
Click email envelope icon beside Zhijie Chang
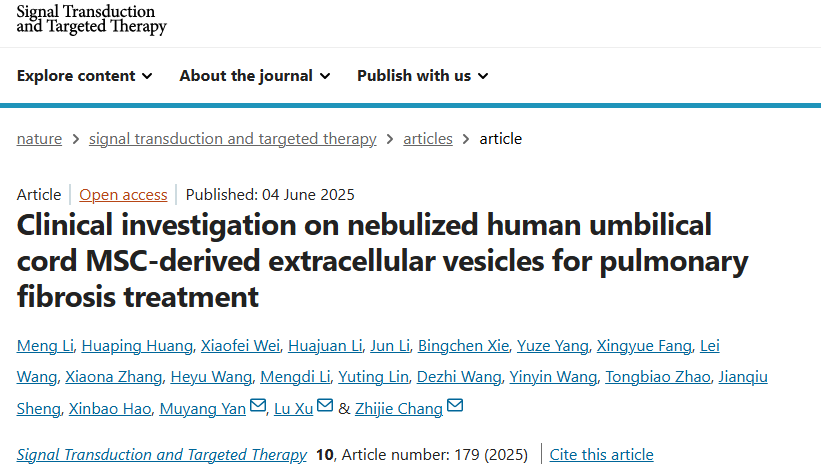(455, 406)
